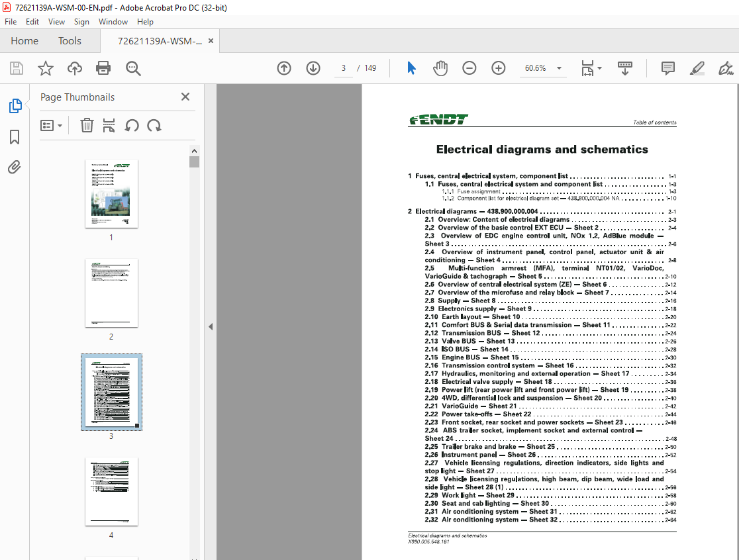Viewport: 739px width, 560px height.
Task: Go to the previous page arrow
Action: 283,68
